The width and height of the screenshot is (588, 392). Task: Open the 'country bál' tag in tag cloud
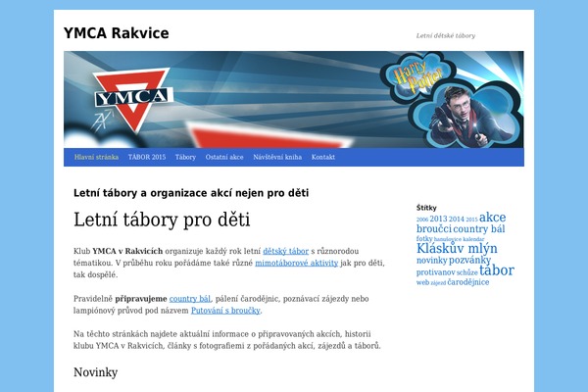coord(479,228)
